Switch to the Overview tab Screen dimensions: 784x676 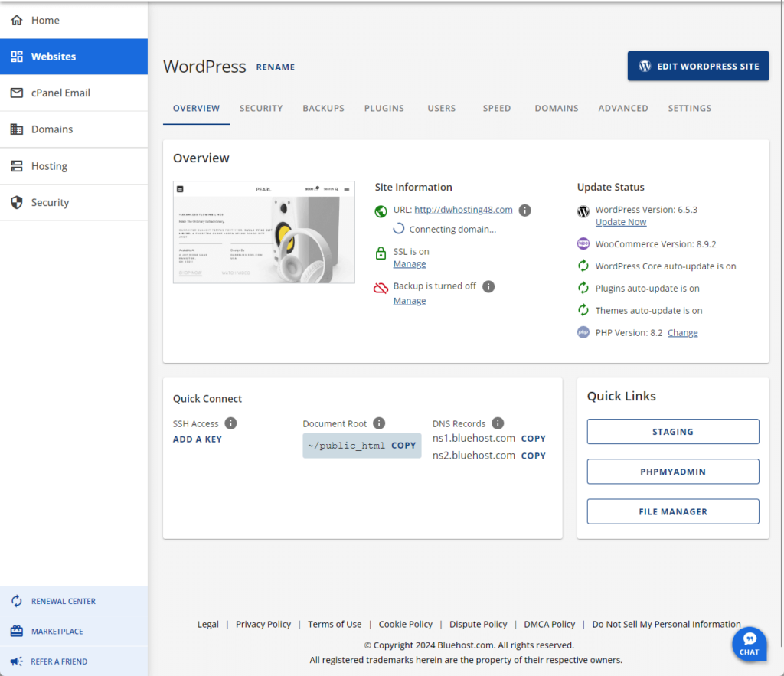coord(197,108)
